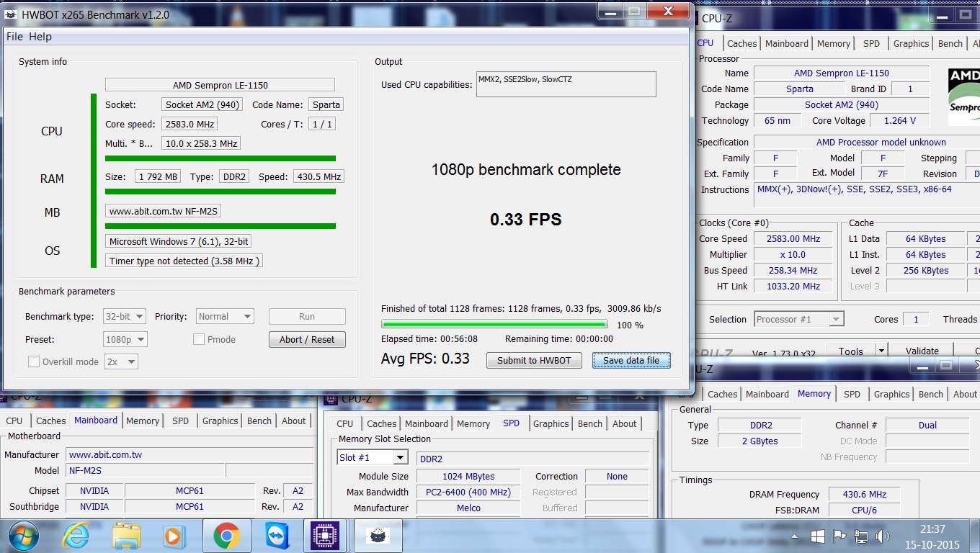Click Submit to HWBOT button
Screen dimensions: 980x553
coord(534,360)
